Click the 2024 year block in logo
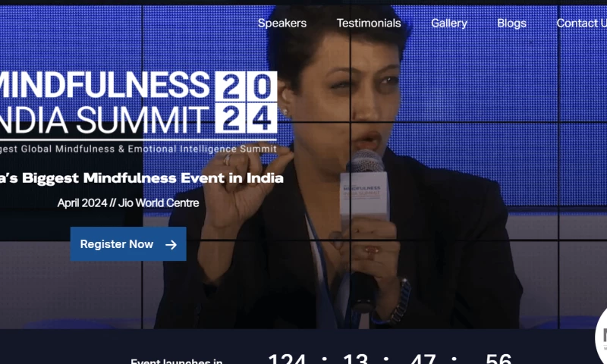Viewport: 607px width, 364px height. (x=246, y=102)
